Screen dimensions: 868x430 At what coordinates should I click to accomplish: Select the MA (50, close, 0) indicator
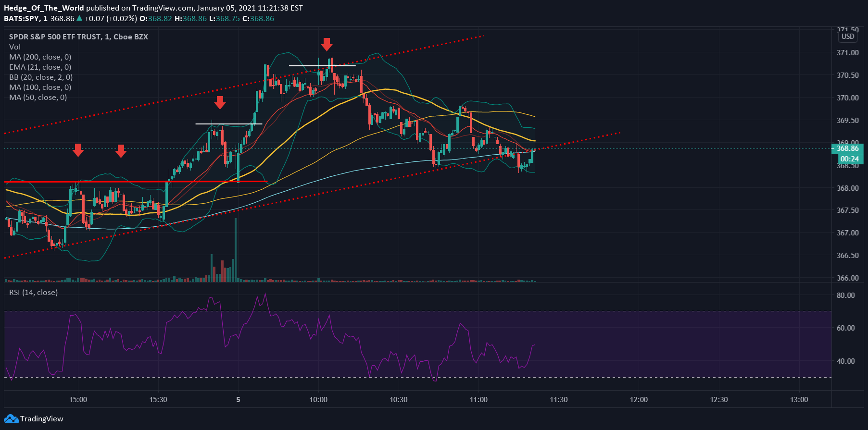pyautogui.click(x=38, y=98)
